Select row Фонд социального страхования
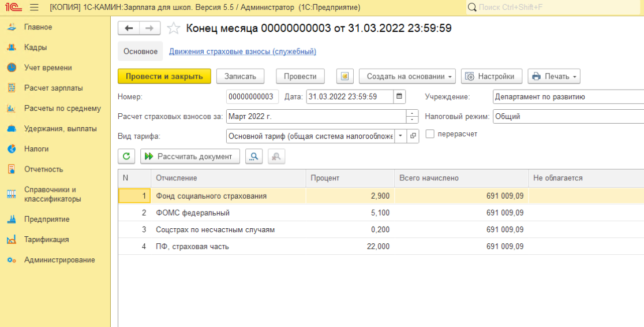The width and height of the screenshot is (644, 327). pyautogui.click(x=381, y=196)
